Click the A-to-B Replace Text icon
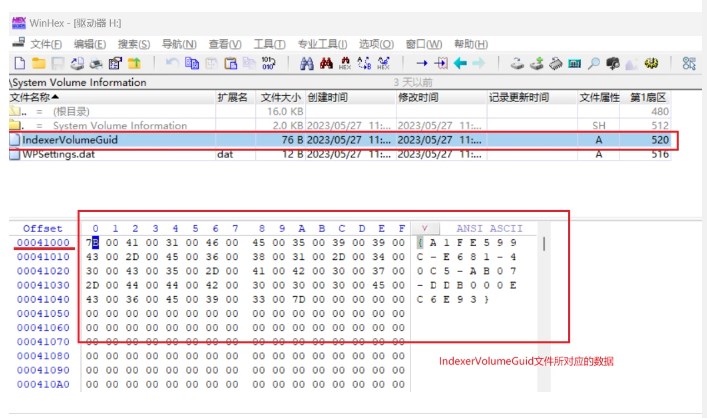 click(364, 63)
